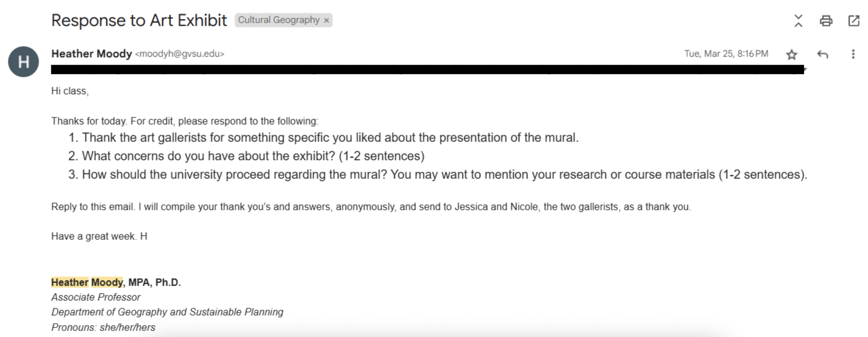The image size is (868, 337).
Task: Click list item about thanking the gallerists
Action: 330,137
